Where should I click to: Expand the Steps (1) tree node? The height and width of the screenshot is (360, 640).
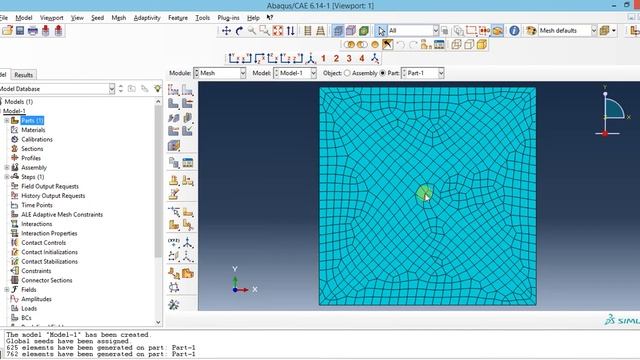7,177
